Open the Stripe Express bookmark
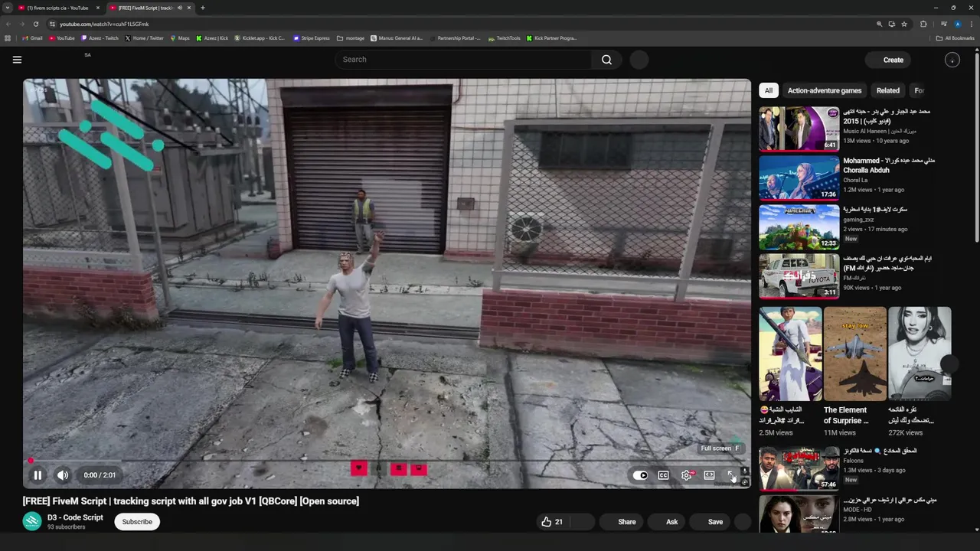The height and width of the screenshot is (551, 980). tap(312, 38)
